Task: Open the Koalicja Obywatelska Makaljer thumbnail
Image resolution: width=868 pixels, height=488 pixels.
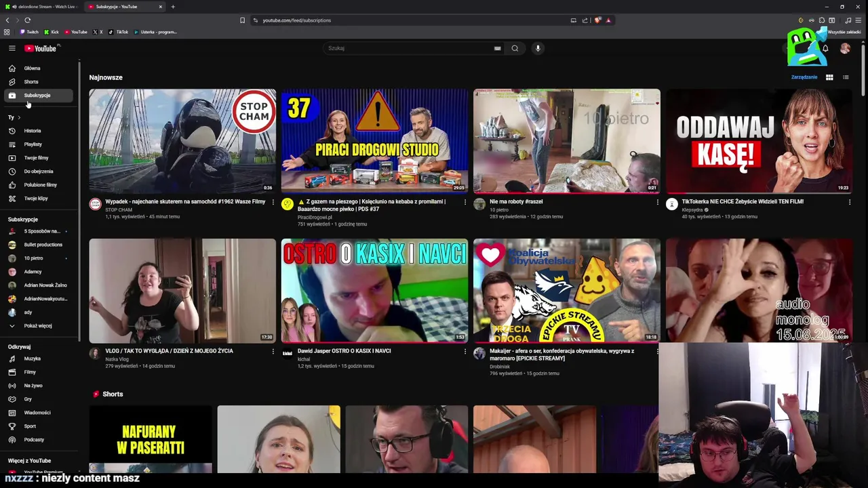Action: 566,290
